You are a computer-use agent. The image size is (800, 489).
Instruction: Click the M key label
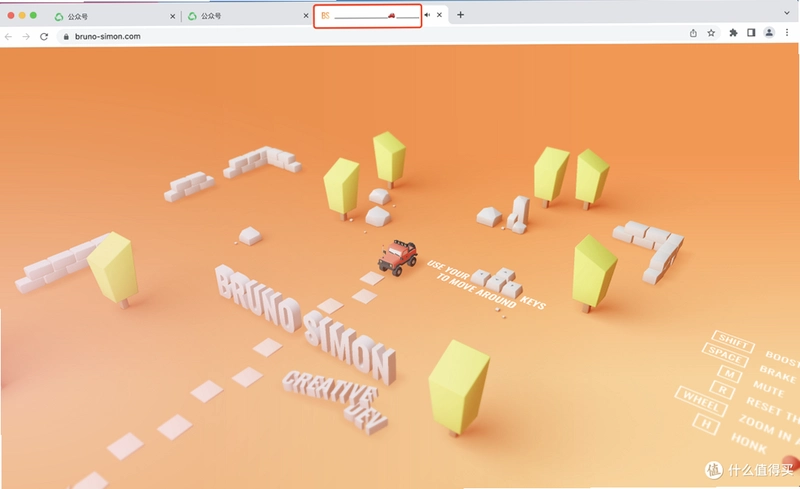[730, 374]
